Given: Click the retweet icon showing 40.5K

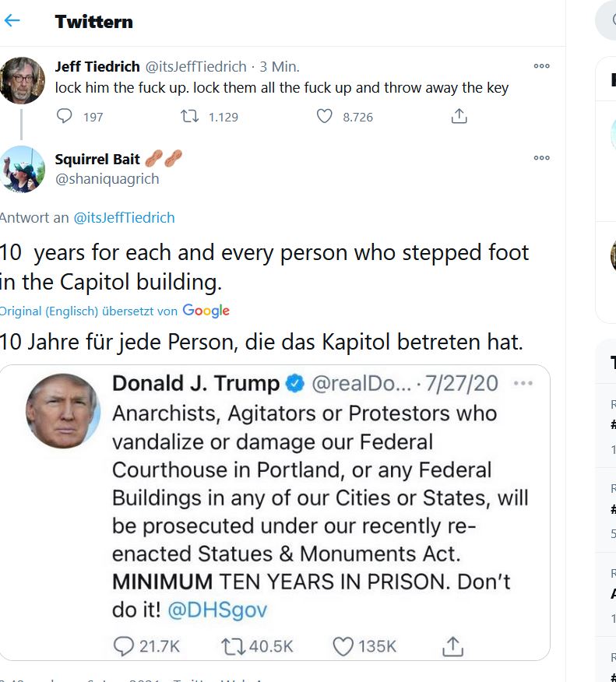Looking at the screenshot, I should pyautogui.click(x=233, y=646).
